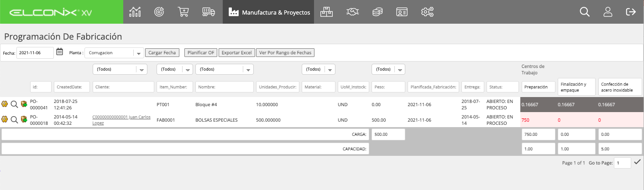Click the Fecha date input field
This screenshot has height=190, width=644.
click(35, 53)
